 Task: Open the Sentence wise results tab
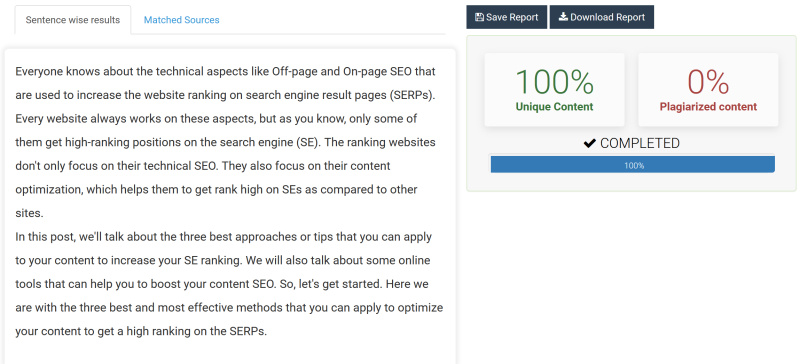pyautogui.click(x=73, y=20)
